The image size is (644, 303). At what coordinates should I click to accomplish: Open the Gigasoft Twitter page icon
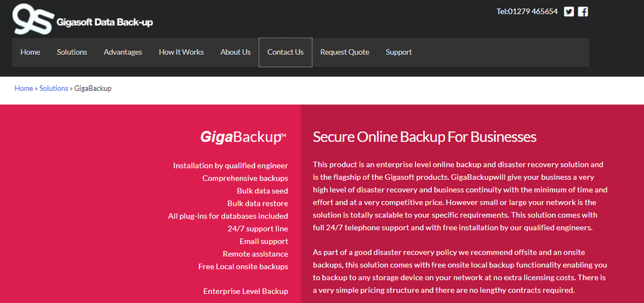(x=569, y=12)
